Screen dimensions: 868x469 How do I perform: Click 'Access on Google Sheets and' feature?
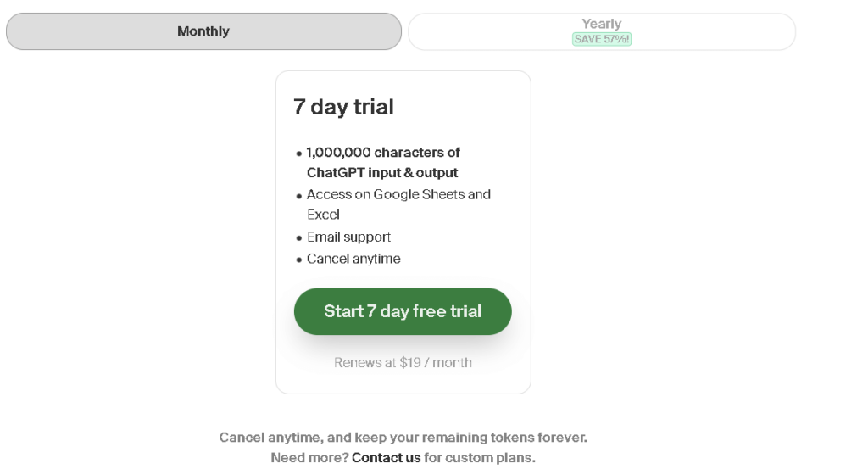coord(398,194)
